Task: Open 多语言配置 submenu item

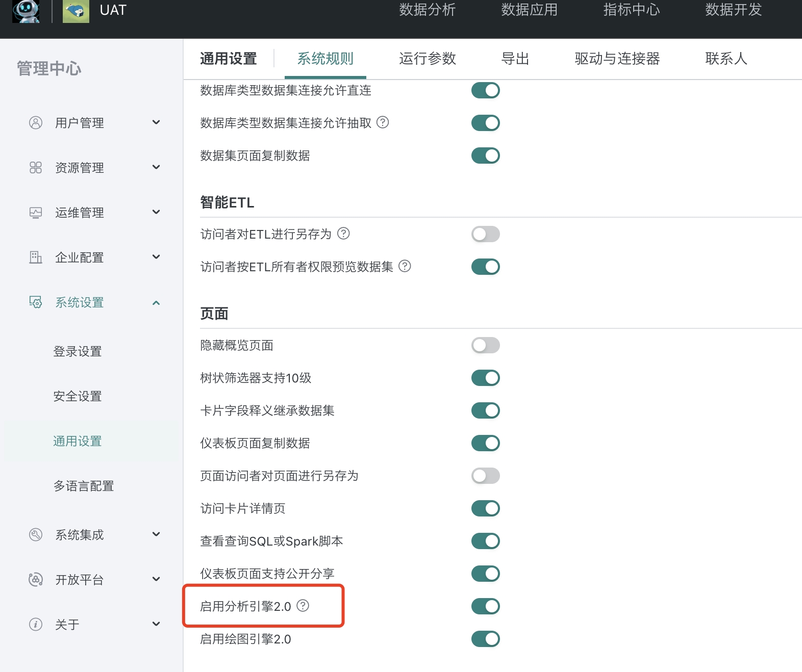Action: click(x=84, y=486)
